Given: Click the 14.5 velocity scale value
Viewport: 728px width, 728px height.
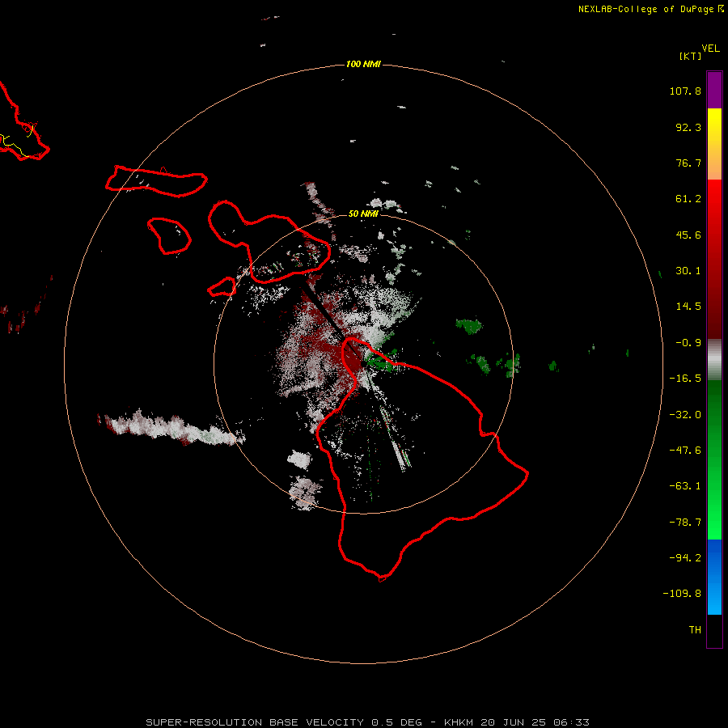Looking at the screenshot, I should tap(688, 307).
